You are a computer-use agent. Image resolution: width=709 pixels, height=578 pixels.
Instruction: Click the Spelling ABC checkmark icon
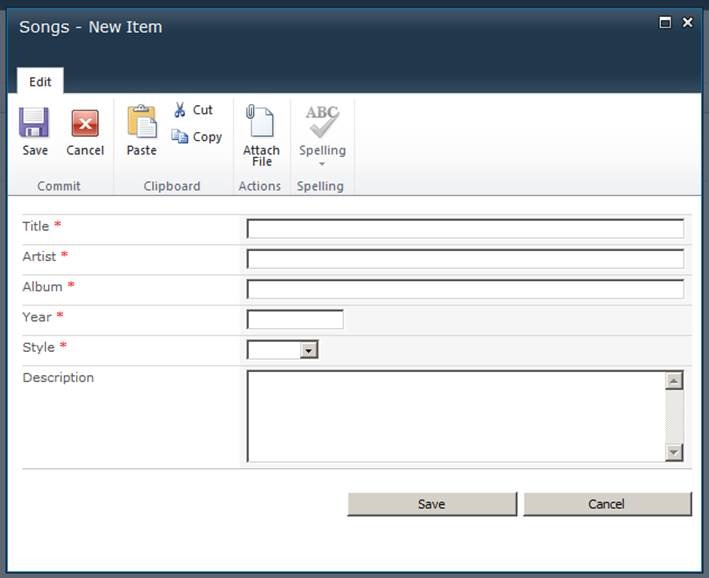pos(322,122)
